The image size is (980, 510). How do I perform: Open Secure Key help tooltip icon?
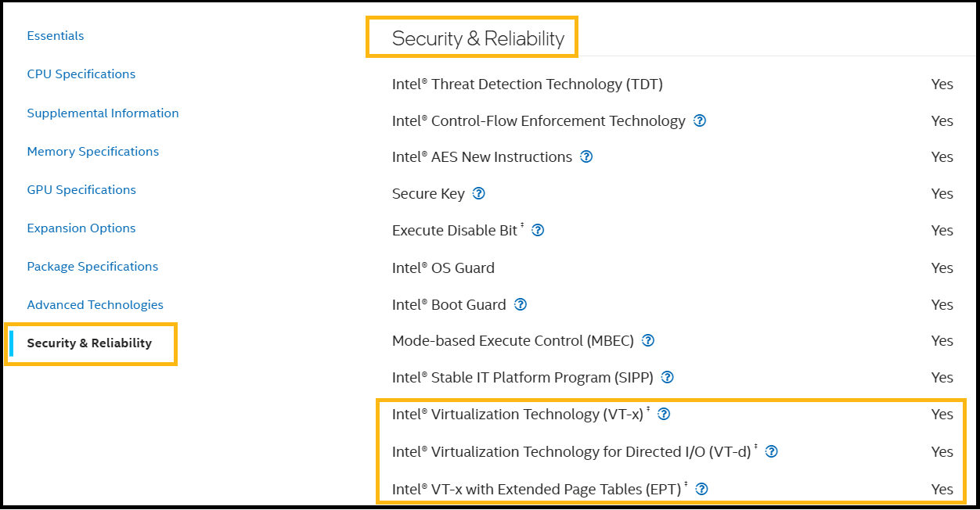(x=479, y=193)
